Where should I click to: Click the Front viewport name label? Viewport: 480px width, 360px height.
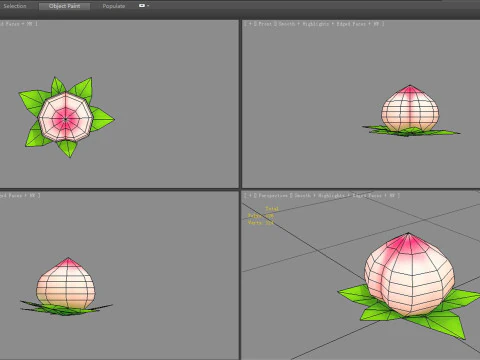coord(265,24)
